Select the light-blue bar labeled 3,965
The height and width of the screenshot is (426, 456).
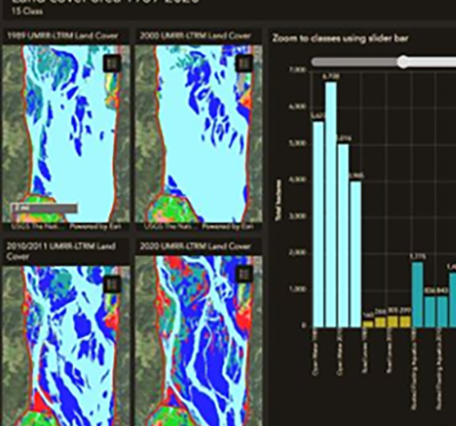click(x=356, y=254)
